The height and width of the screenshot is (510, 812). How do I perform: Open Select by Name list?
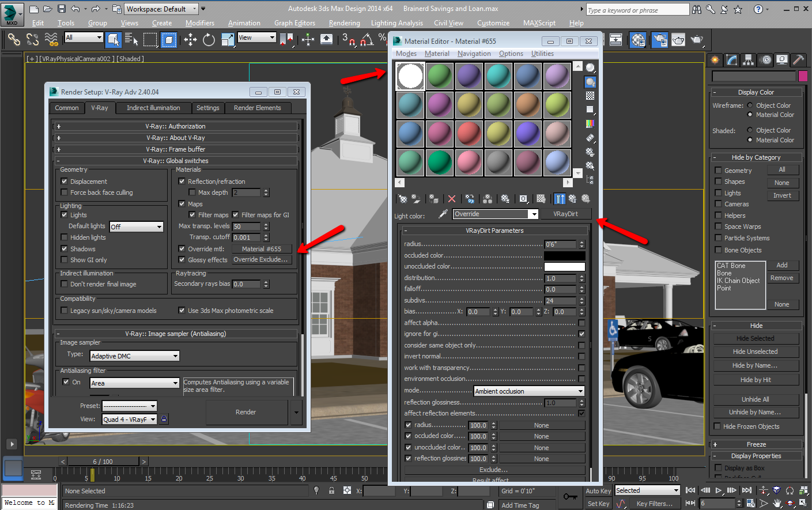click(131, 39)
